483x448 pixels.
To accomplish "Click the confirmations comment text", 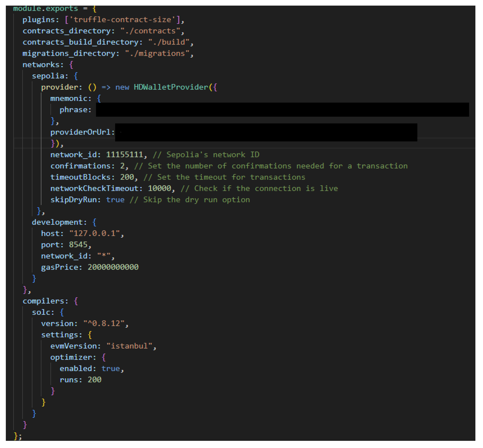I will 271,166.
